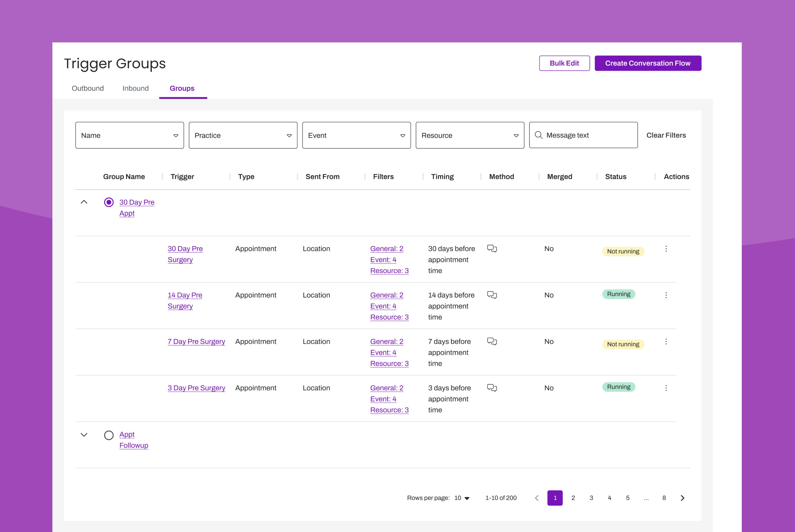Select the 30 Day Pre Appt radio button
Image resolution: width=795 pixels, height=532 pixels.
pyautogui.click(x=109, y=202)
